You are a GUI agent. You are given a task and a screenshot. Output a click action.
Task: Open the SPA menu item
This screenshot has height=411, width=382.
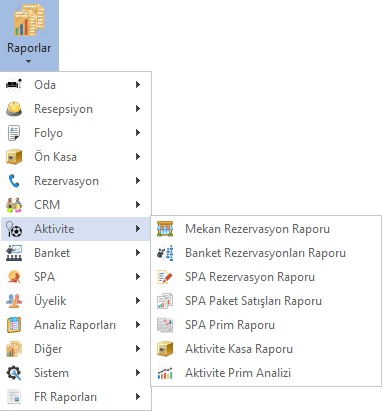click(76, 277)
